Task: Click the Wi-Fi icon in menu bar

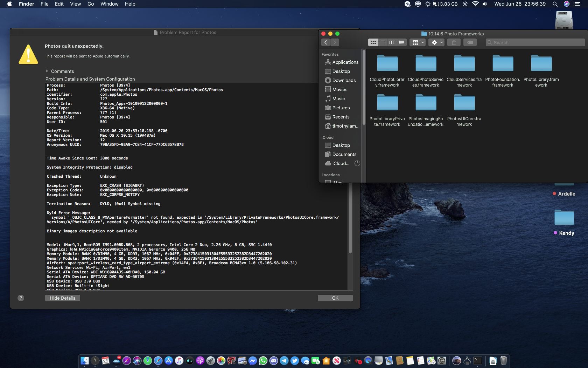Action: pos(475,4)
